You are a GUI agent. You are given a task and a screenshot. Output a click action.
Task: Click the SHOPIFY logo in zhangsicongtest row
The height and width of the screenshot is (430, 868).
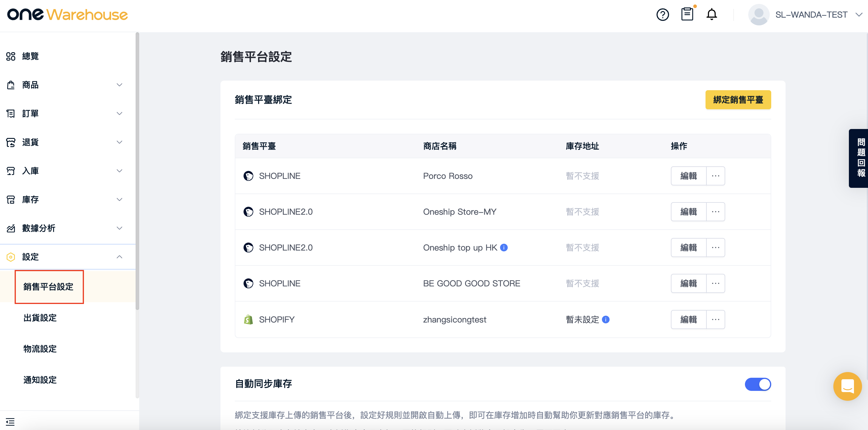click(x=248, y=320)
